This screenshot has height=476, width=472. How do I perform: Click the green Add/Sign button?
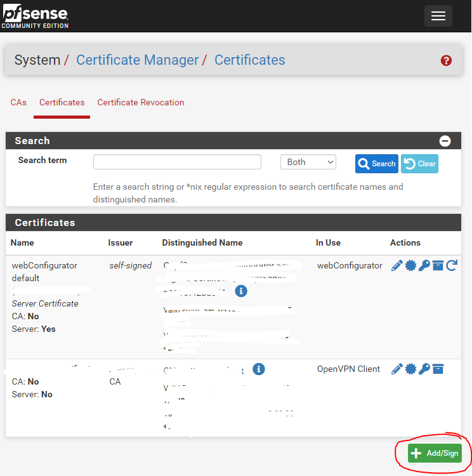[435, 453]
